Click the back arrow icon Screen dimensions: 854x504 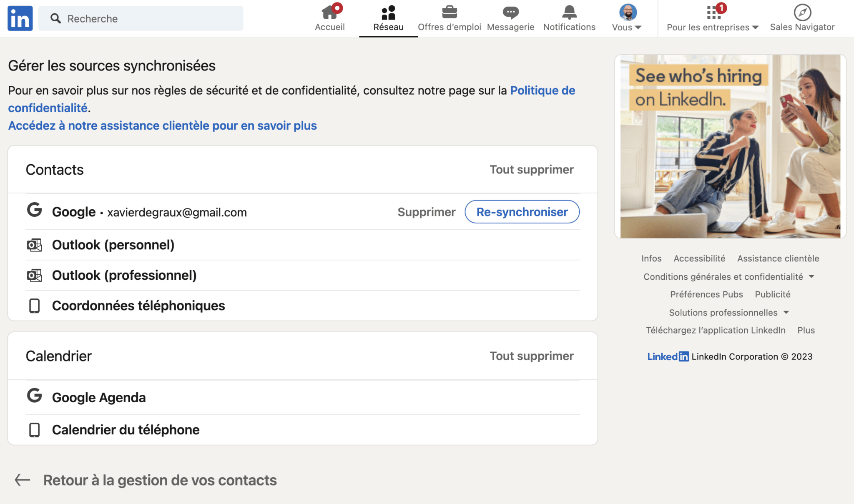click(x=23, y=480)
